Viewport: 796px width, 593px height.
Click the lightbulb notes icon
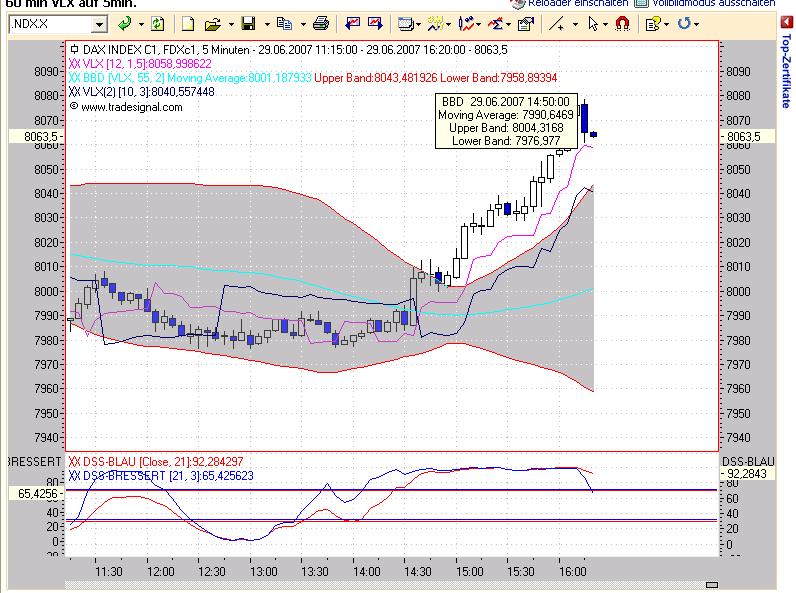click(x=653, y=24)
